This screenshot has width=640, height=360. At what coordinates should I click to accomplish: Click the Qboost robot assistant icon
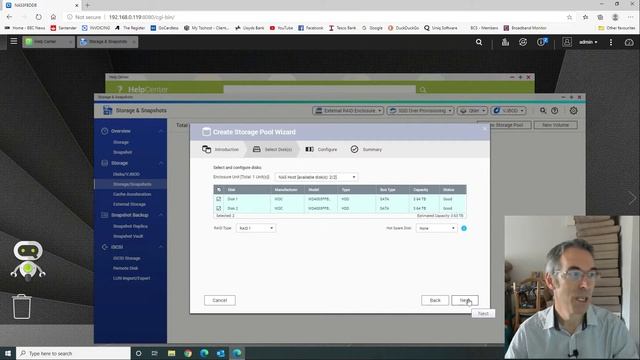click(x=28, y=260)
